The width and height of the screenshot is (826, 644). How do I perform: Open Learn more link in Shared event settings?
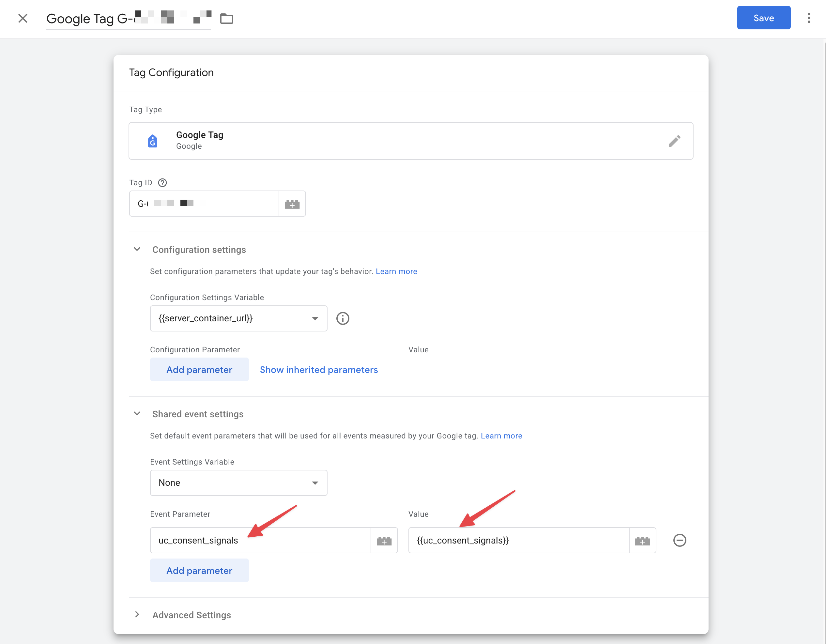[501, 436]
